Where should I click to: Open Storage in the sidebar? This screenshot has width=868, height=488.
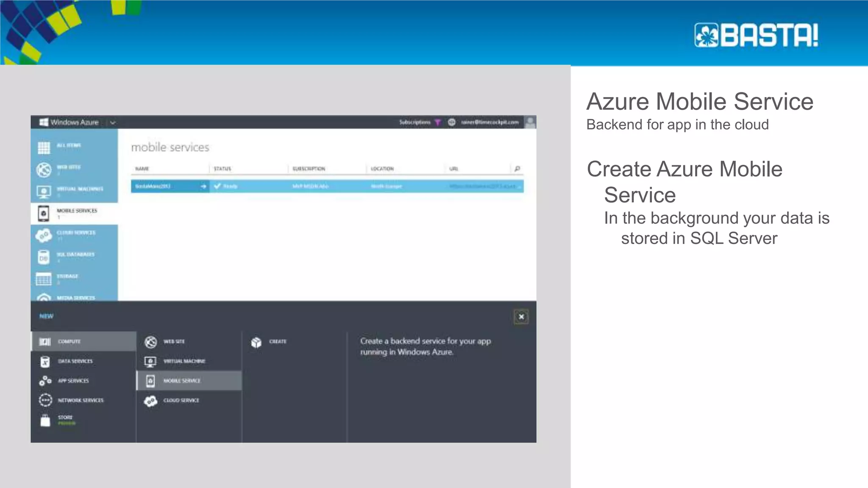74,279
